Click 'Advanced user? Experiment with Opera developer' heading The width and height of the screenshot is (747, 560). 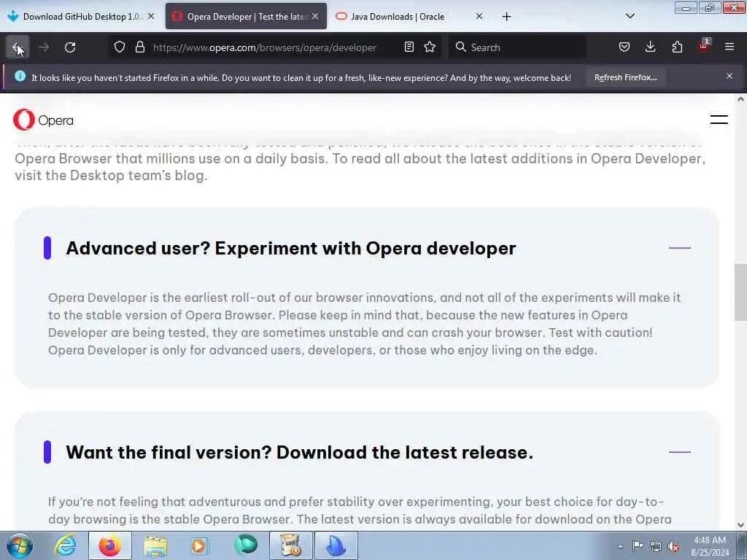point(290,249)
